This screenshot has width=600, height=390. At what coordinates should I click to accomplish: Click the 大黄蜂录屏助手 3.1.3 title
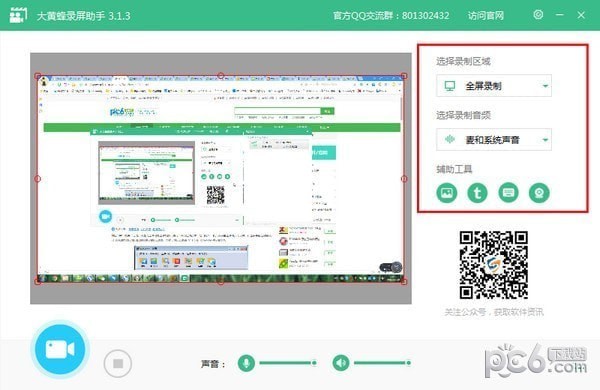tap(83, 16)
